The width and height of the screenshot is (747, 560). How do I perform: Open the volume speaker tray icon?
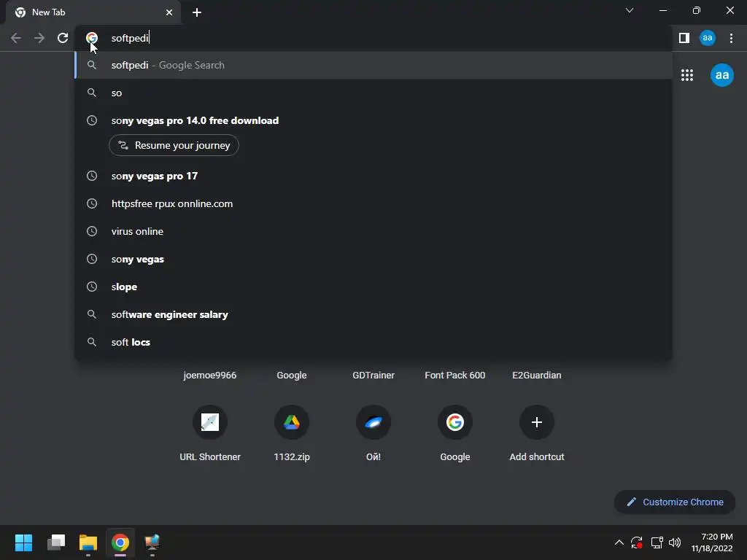coord(675,542)
